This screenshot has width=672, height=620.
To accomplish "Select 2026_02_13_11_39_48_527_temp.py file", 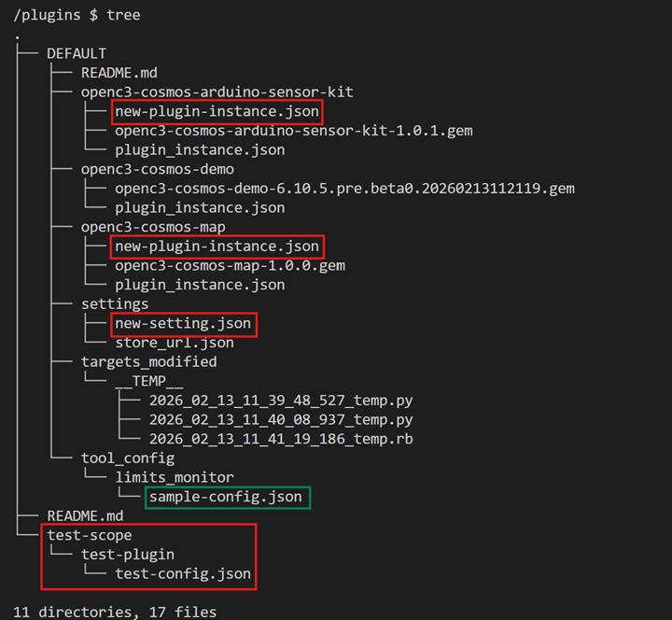I will [281, 401].
